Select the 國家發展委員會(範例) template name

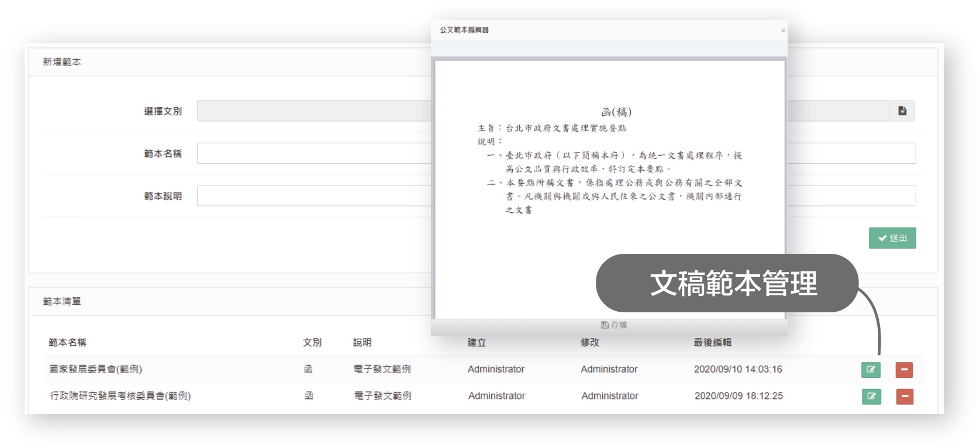(96, 369)
